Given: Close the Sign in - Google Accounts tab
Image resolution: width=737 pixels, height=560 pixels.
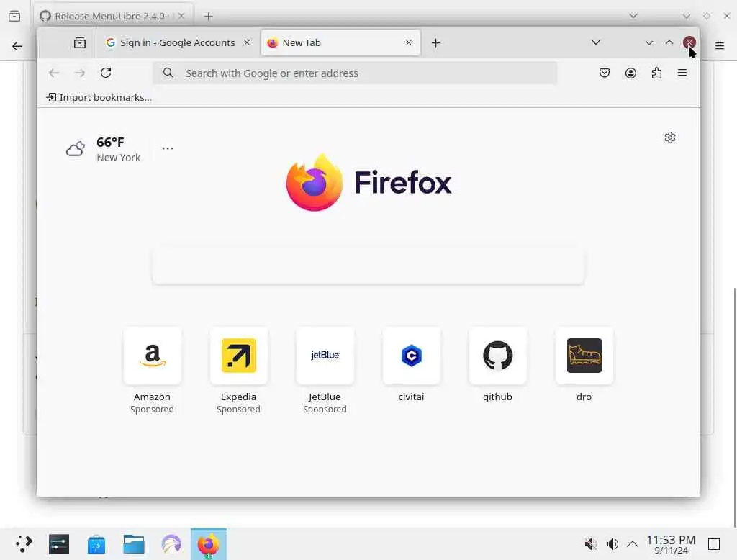Looking at the screenshot, I should pos(247,42).
